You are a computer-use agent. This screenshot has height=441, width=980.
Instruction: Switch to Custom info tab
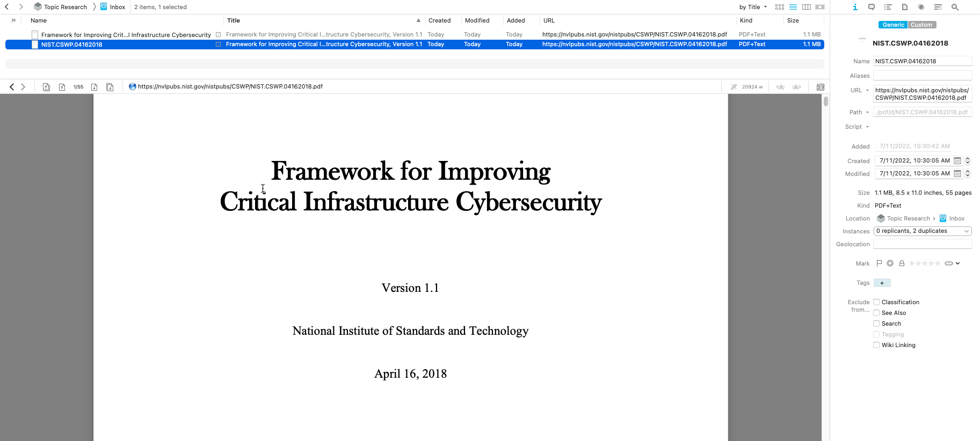[921, 25]
